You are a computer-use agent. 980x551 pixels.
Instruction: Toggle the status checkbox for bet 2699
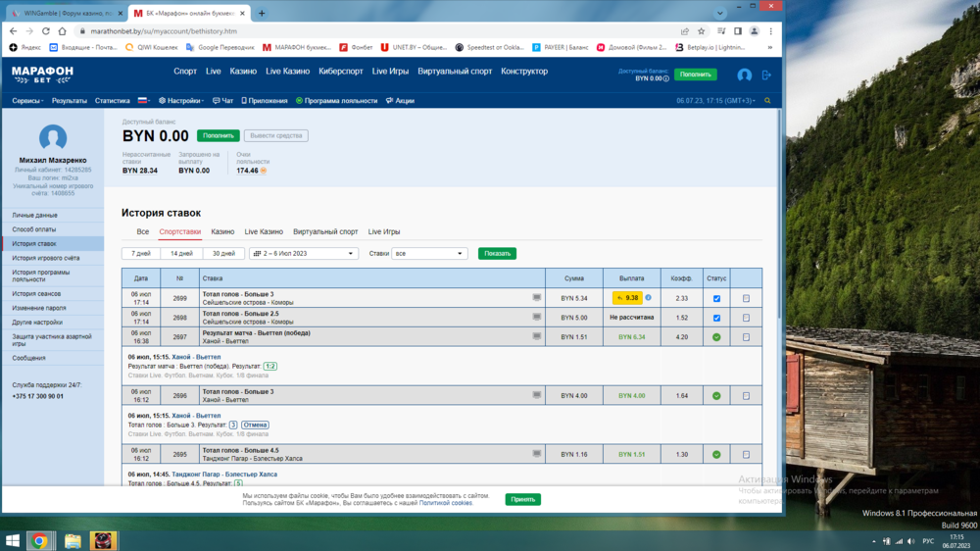pos(716,298)
